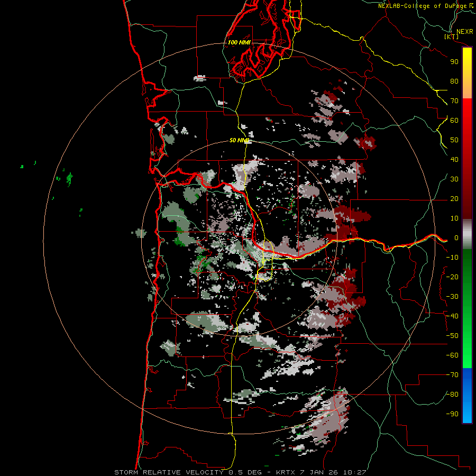Click the "100 NMI" range ring label
476x476 pixels.
239,42
